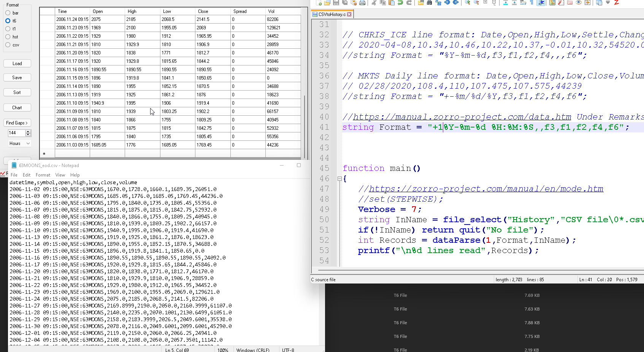Click the Print icon in editor toolbar

click(362, 3)
